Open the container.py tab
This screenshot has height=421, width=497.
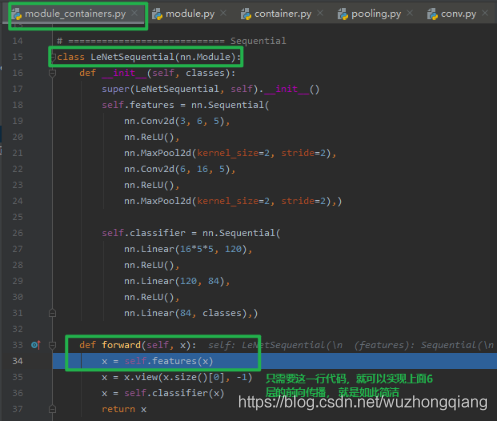click(x=276, y=14)
